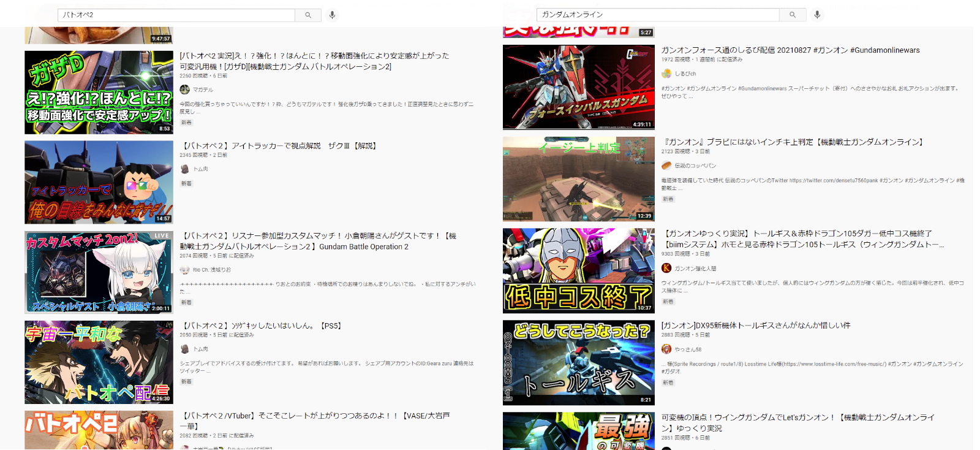Open title link アイトラッカーで視点解説 ザクⅢ
The width and height of the screenshot is (980, 450).
(280, 146)
